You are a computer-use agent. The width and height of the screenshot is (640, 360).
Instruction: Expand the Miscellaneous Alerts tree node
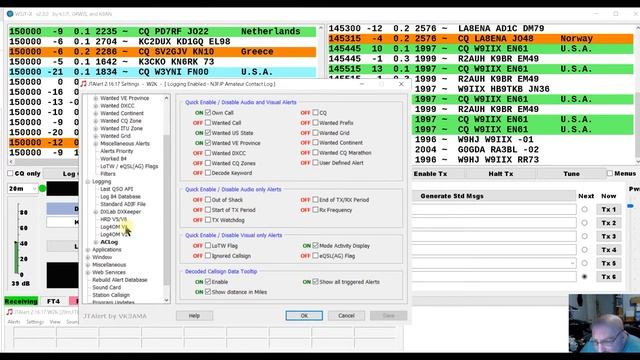coord(96,144)
